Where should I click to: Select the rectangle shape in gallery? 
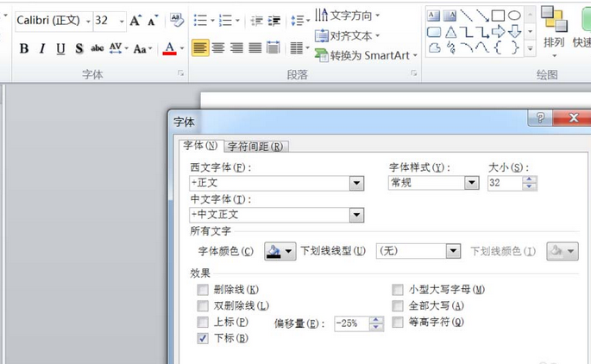(x=498, y=16)
